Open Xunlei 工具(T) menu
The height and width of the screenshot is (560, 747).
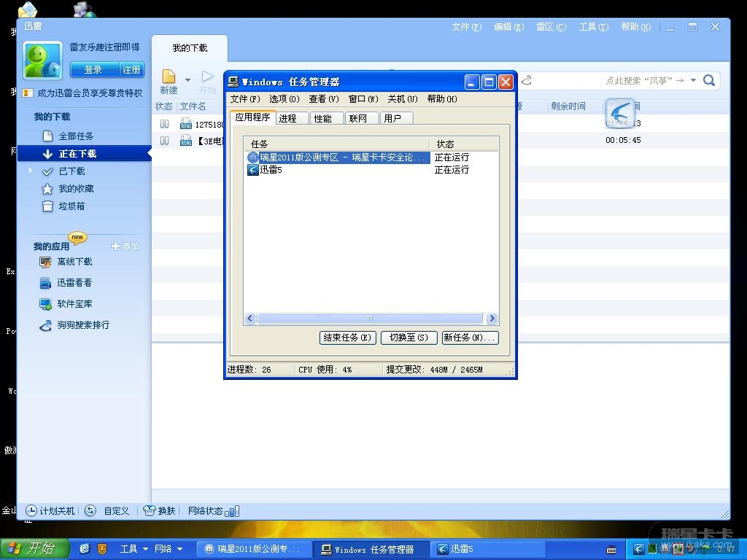[x=594, y=27]
